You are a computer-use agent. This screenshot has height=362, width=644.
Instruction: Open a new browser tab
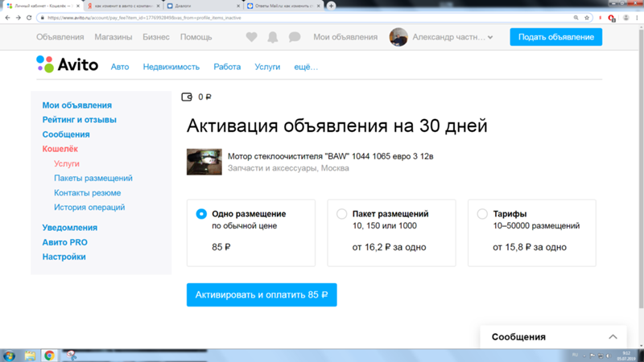click(331, 6)
